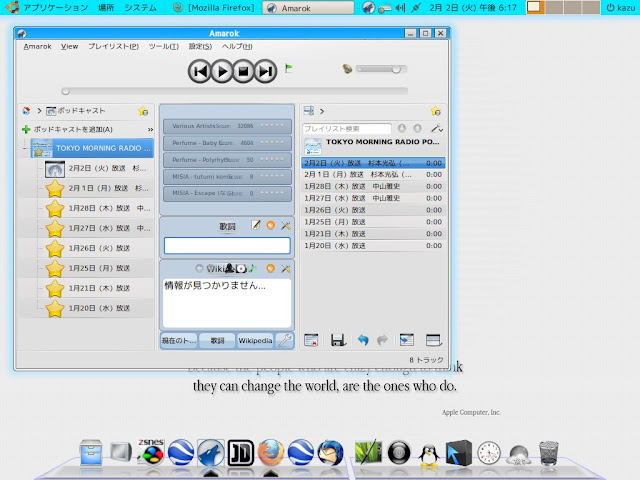
Task: Open Thunderbird from the dock
Action: tap(330, 452)
